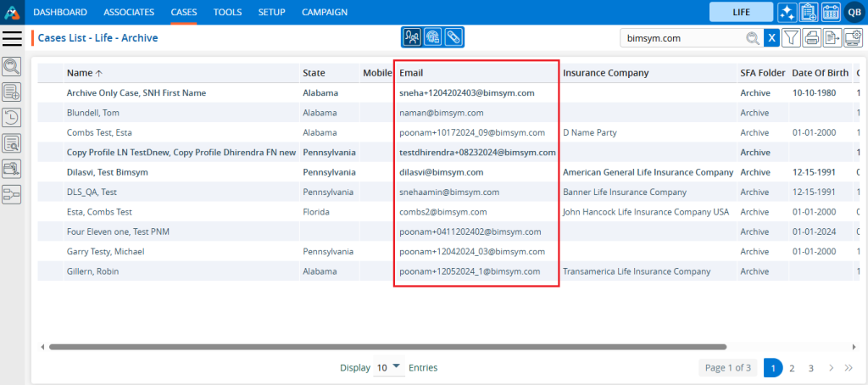Open the Display entries count dropdown
The height and width of the screenshot is (385, 868).
coord(388,367)
